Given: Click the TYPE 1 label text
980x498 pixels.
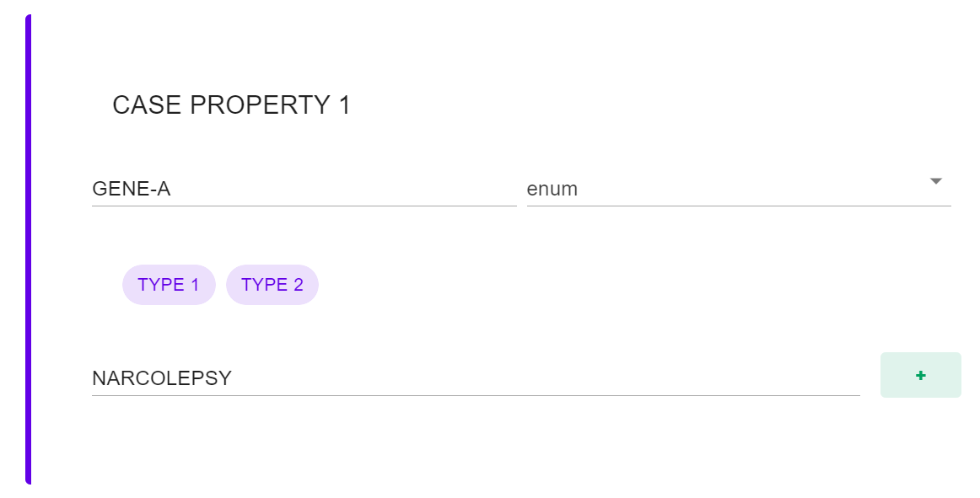Looking at the screenshot, I should [x=169, y=285].
